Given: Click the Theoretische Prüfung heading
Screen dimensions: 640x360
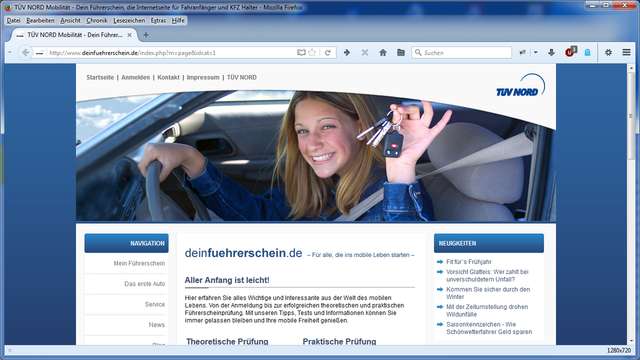Looking at the screenshot, I should point(227,341).
